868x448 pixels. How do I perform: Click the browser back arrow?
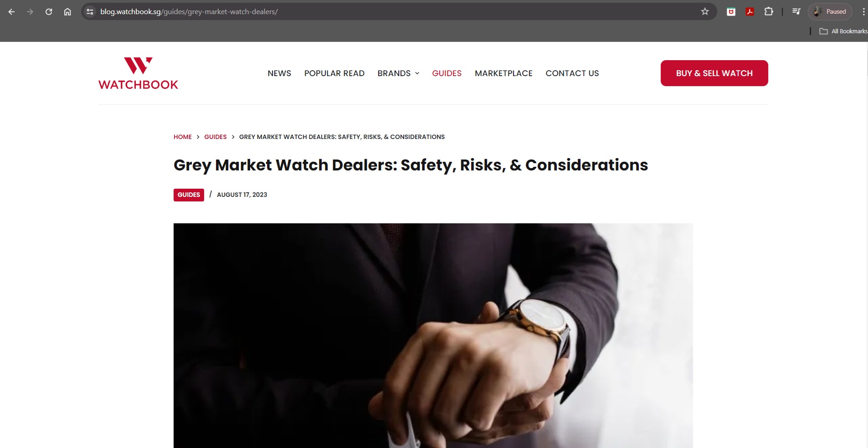(12, 12)
